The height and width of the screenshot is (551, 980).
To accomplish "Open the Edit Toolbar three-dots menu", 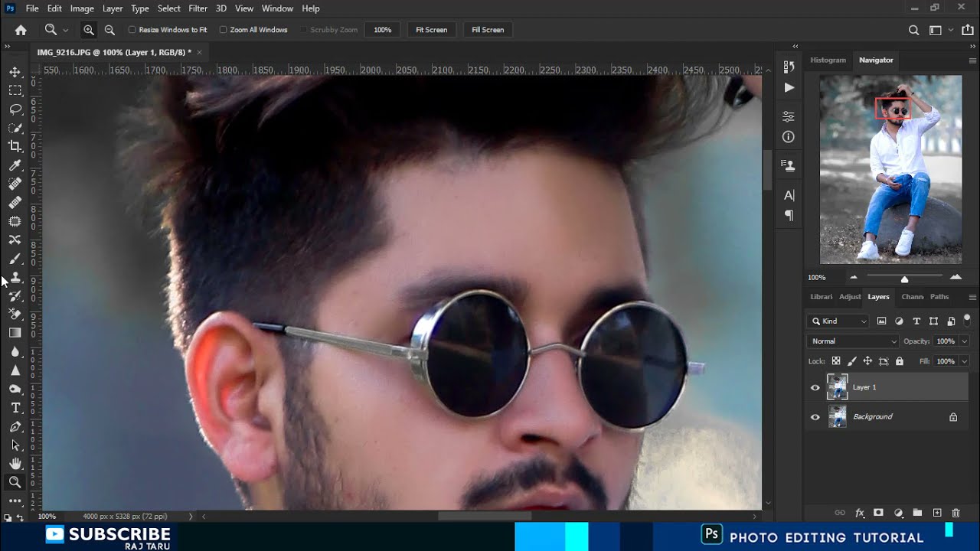I will [x=15, y=500].
